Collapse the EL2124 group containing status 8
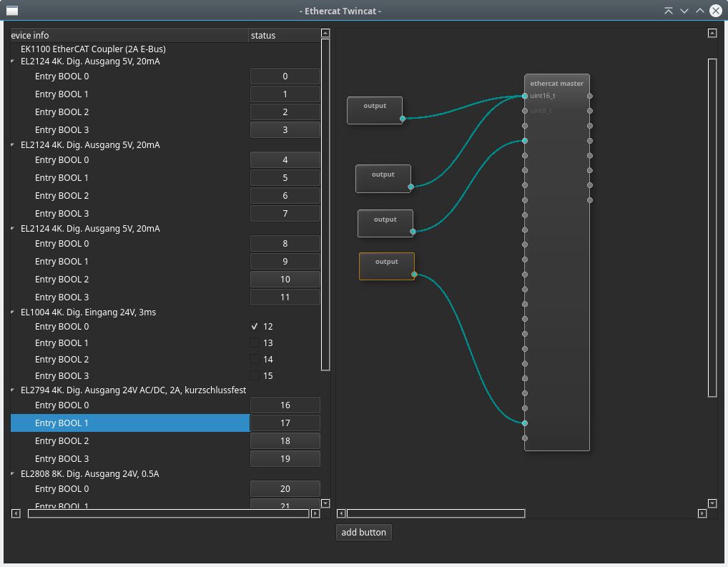The width and height of the screenshot is (728, 567). (x=13, y=229)
